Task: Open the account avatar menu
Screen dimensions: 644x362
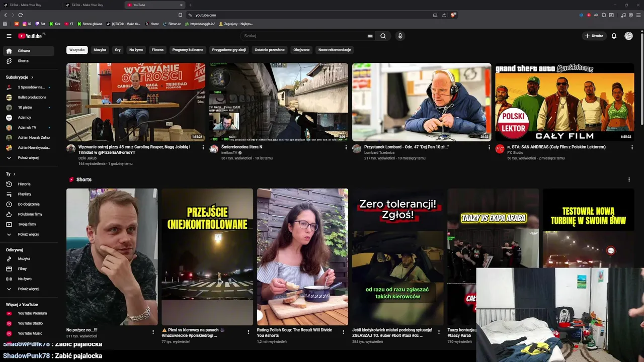Action: coord(628,36)
